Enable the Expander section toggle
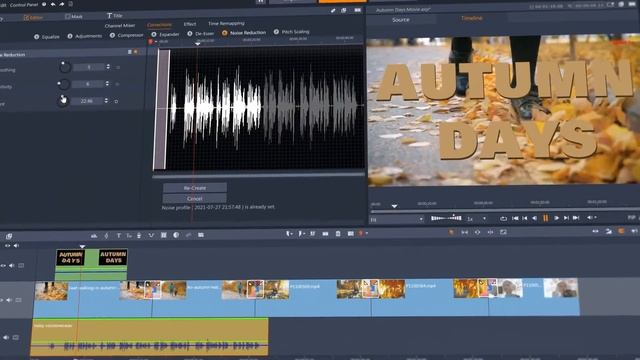Image resolution: width=640 pixels, height=360 pixels. click(154, 35)
